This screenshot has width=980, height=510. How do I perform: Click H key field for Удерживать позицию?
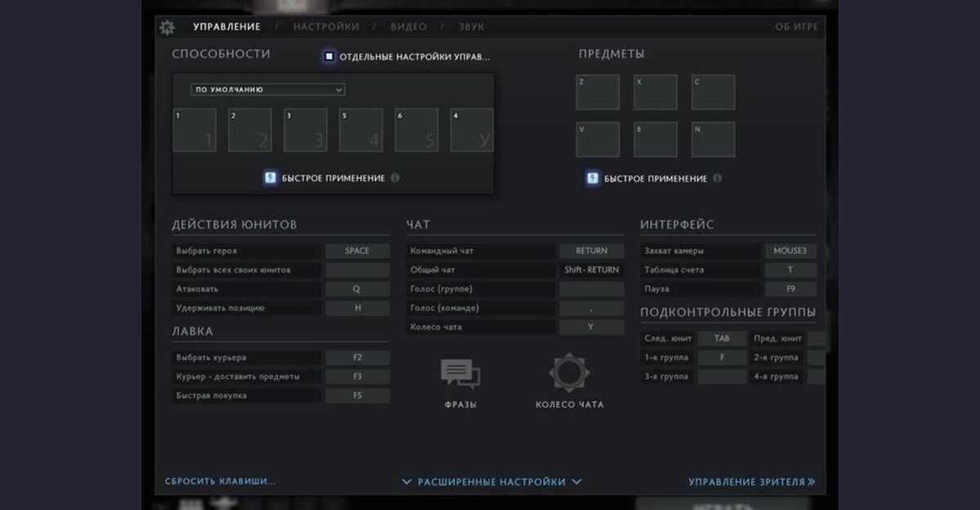click(358, 308)
